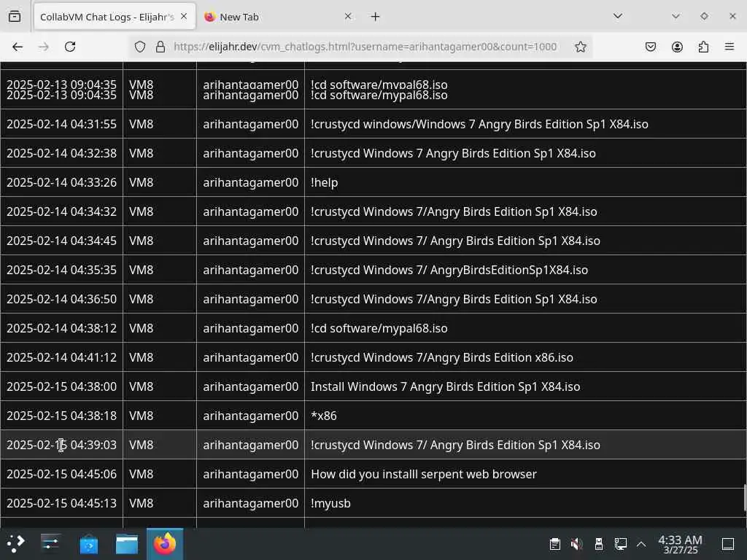Select the '*x86' message cell
The width and height of the screenshot is (747, 560).
coord(525,416)
